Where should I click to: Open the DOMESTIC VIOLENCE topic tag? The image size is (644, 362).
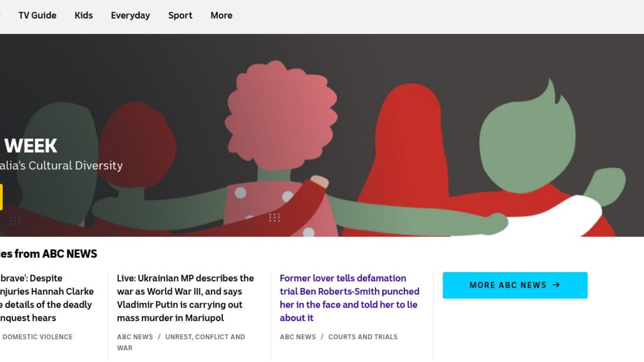pyautogui.click(x=37, y=337)
